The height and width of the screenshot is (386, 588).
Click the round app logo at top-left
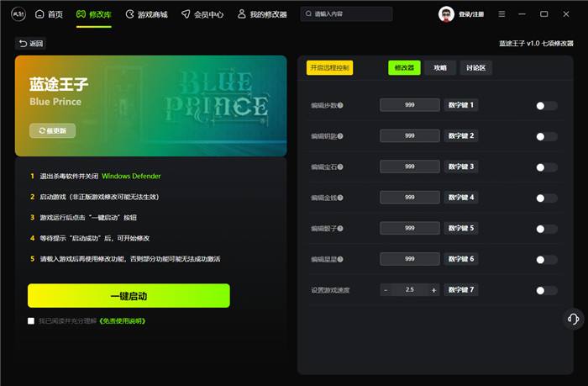(x=18, y=14)
